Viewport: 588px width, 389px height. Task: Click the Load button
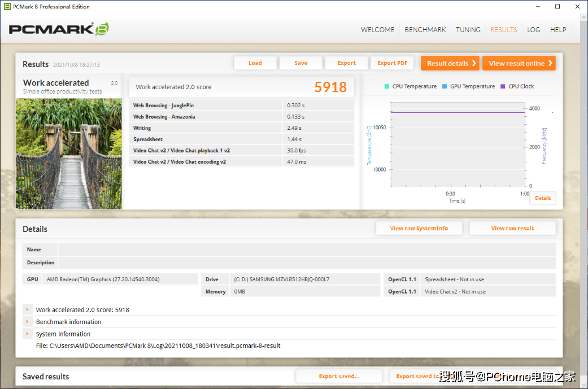pyautogui.click(x=255, y=63)
